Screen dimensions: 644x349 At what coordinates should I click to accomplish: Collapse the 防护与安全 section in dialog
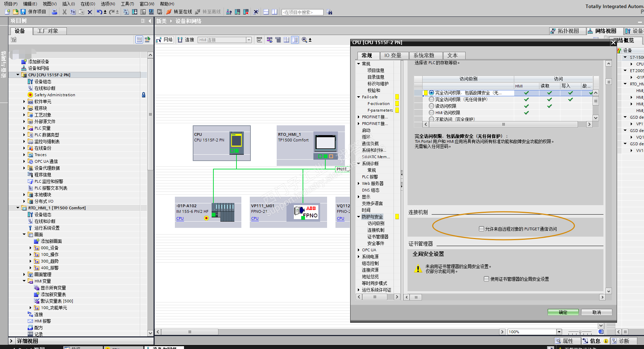point(359,217)
